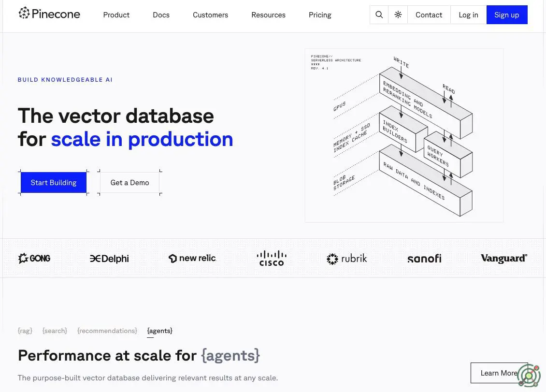Click the green orbit chat widget icon
Screen dimensions: 546x392
tap(529, 376)
